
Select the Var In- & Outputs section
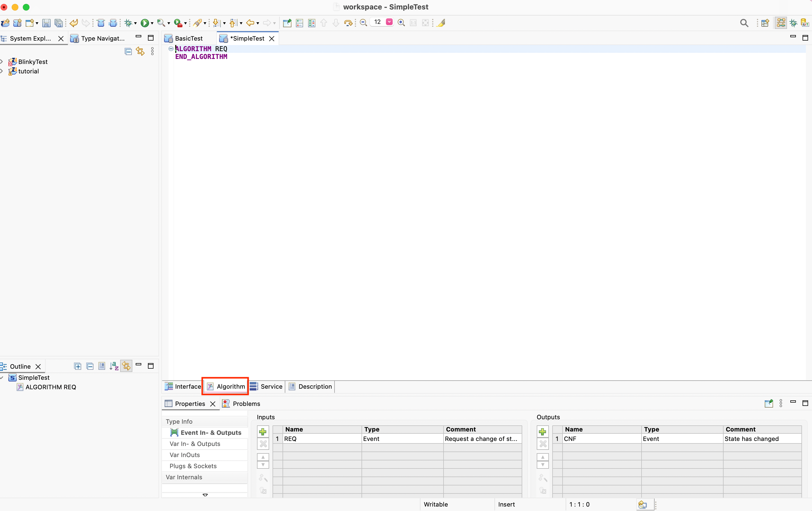(205, 444)
